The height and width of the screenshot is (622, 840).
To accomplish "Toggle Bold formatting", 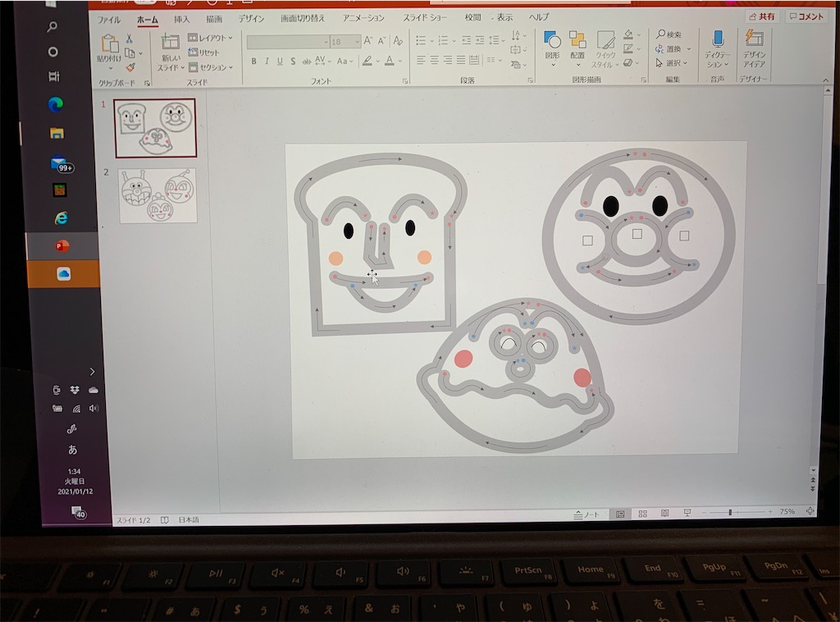I will [x=254, y=61].
